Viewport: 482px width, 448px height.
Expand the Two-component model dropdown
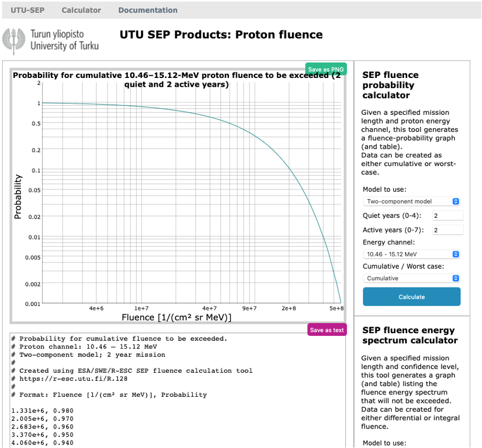[412, 201]
